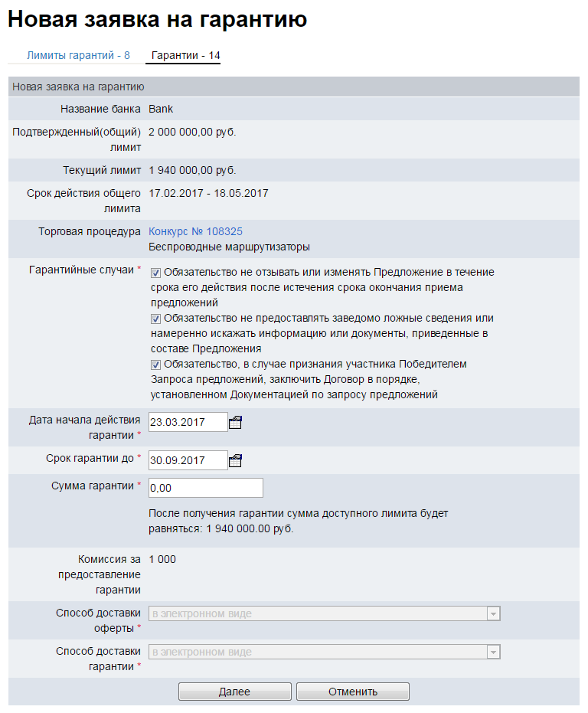This screenshot has height=713, width=588.
Task: Switch to Лимиты гарантий - 8 tab
Action: [x=78, y=55]
